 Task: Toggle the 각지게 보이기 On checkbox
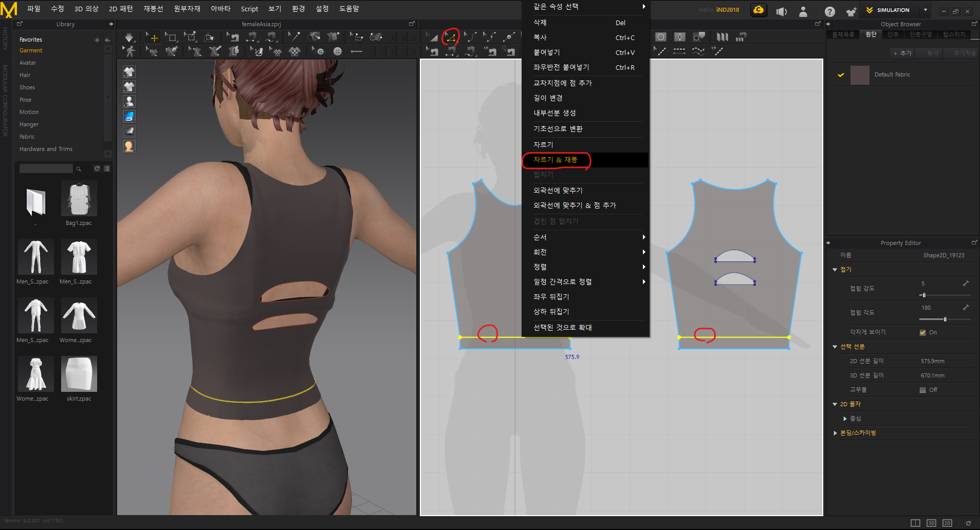click(x=922, y=332)
